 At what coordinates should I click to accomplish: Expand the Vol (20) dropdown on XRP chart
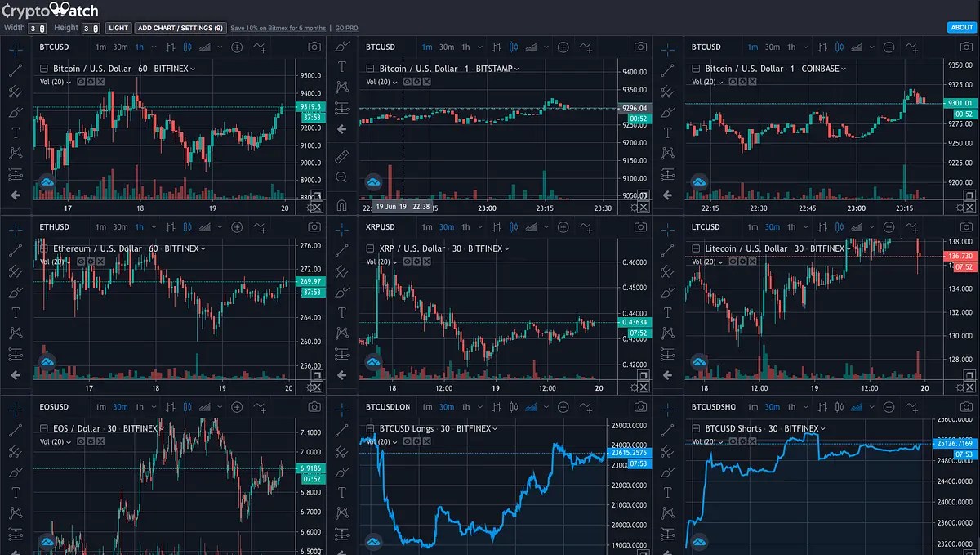coord(382,262)
